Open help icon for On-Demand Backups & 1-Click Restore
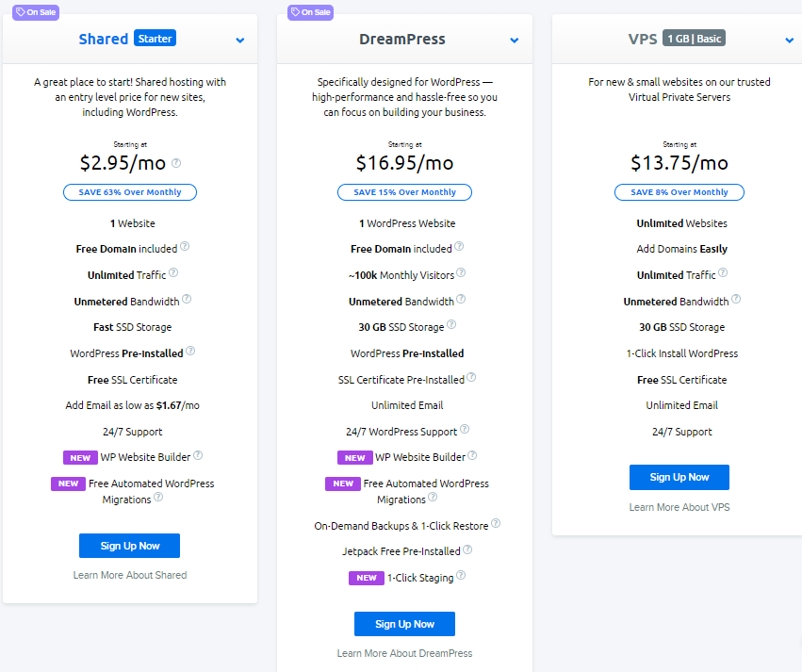802x672 pixels. click(x=496, y=523)
